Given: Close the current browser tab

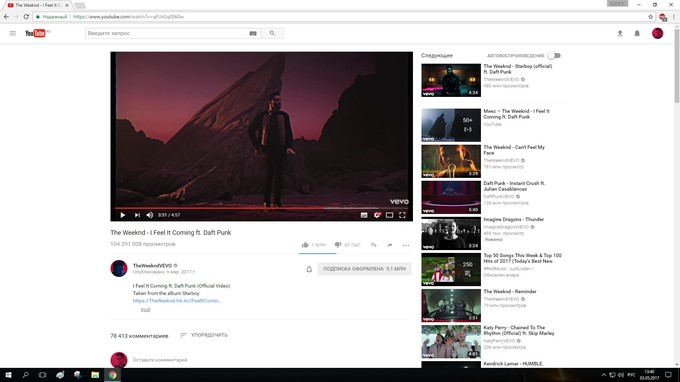Looking at the screenshot, I should [x=67, y=5].
